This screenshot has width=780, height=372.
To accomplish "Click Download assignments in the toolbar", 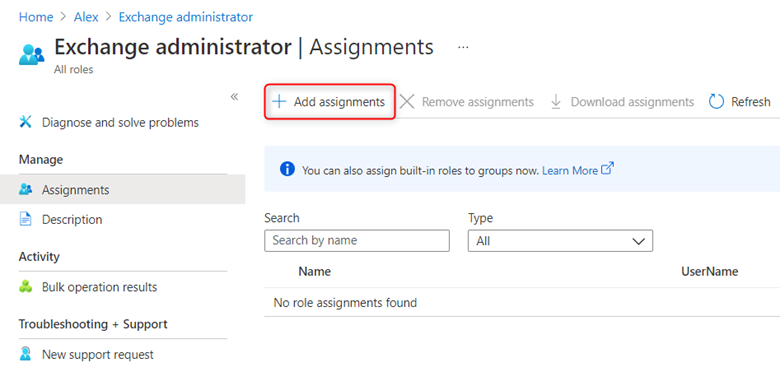I will click(632, 102).
